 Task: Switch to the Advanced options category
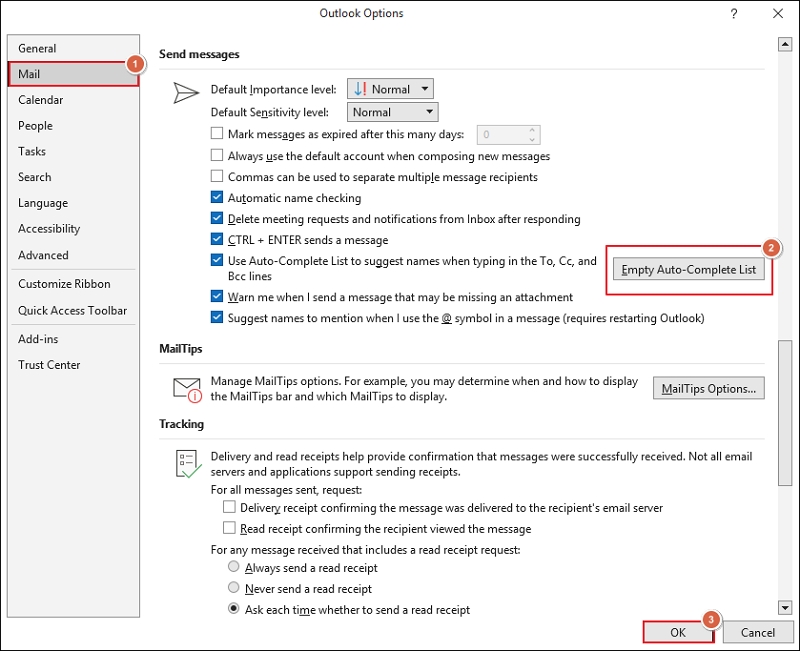coord(73,255)
